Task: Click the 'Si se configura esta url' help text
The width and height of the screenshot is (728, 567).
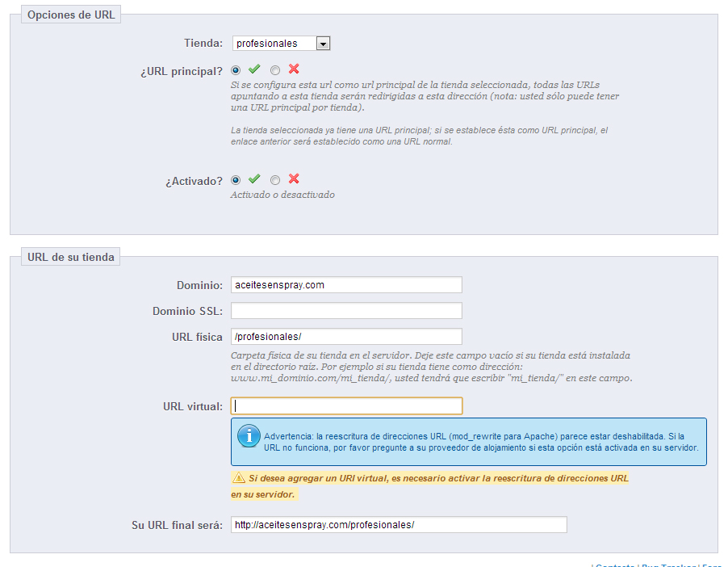Action: pyautogui.click(x=425, y=96)
